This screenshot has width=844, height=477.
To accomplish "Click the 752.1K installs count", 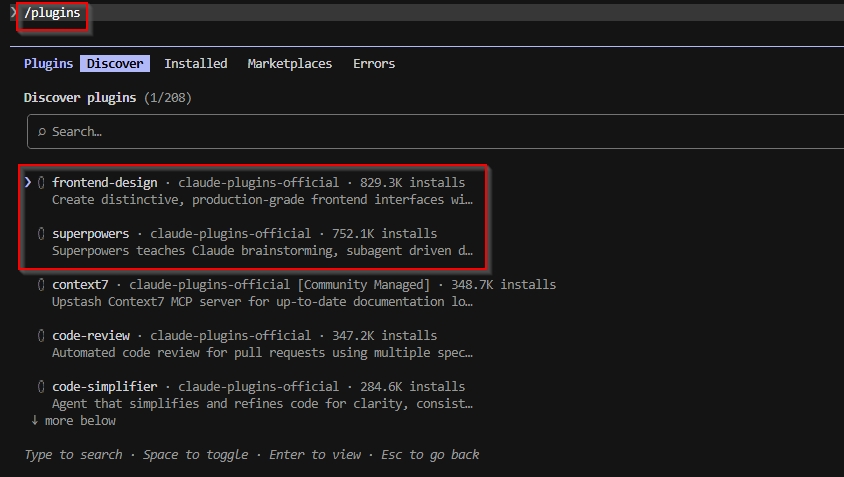I will pyautogui.click(x=384, y=234).
